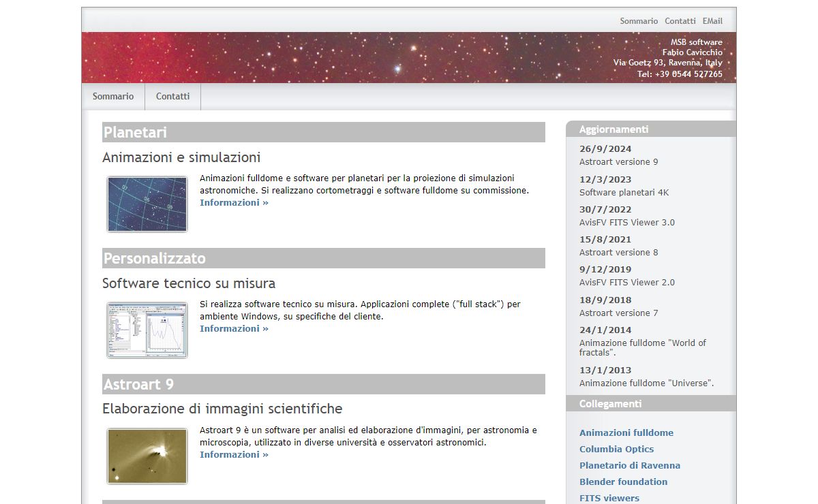
Task: Click the Animazione fulldome Universe entry
Action: pos(647,383)
